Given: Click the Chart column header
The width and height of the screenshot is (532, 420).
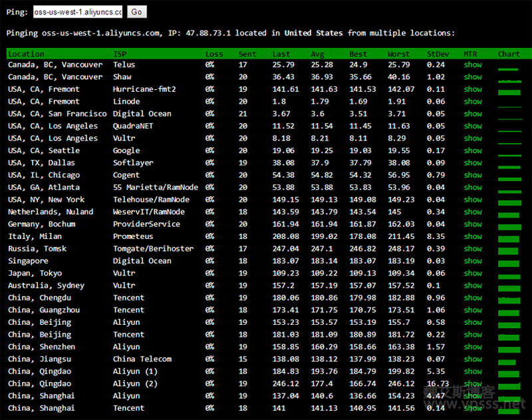Looking at the screenshot, I should click(509, 54).
